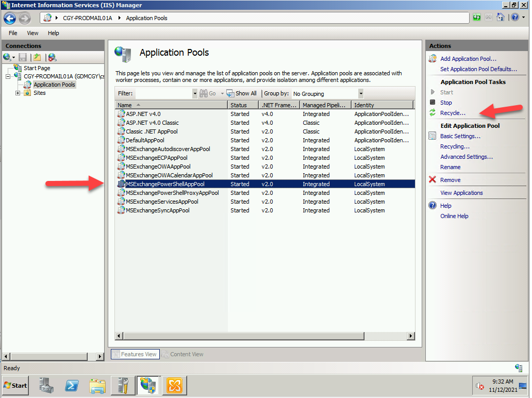Screen dimensions: 532x398
Task: Click the DefaultAppPool row icon
Action: click(x=121, y=140)
